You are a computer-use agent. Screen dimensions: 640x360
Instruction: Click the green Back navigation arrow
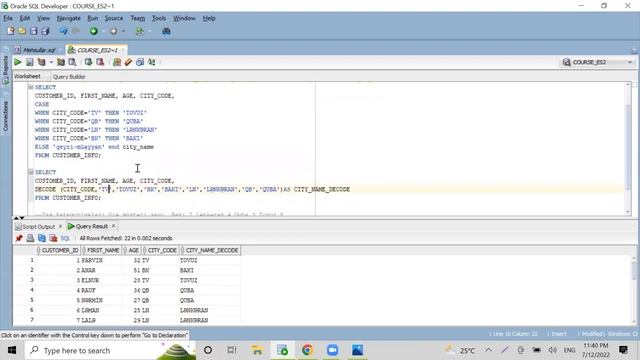pos(94,31)
